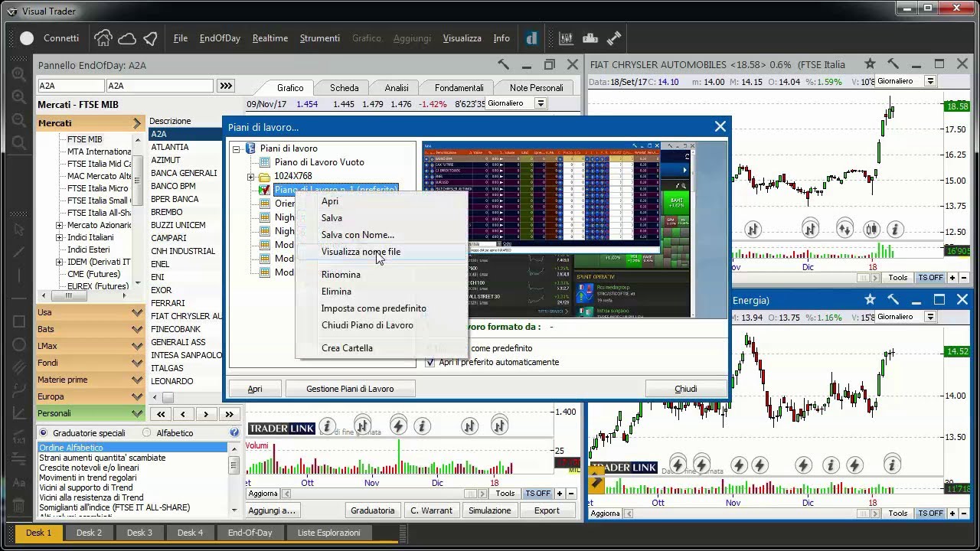Toggle TS OFF on the A2A chart
The height and width of the screenshot is (551, 980).
537,494
